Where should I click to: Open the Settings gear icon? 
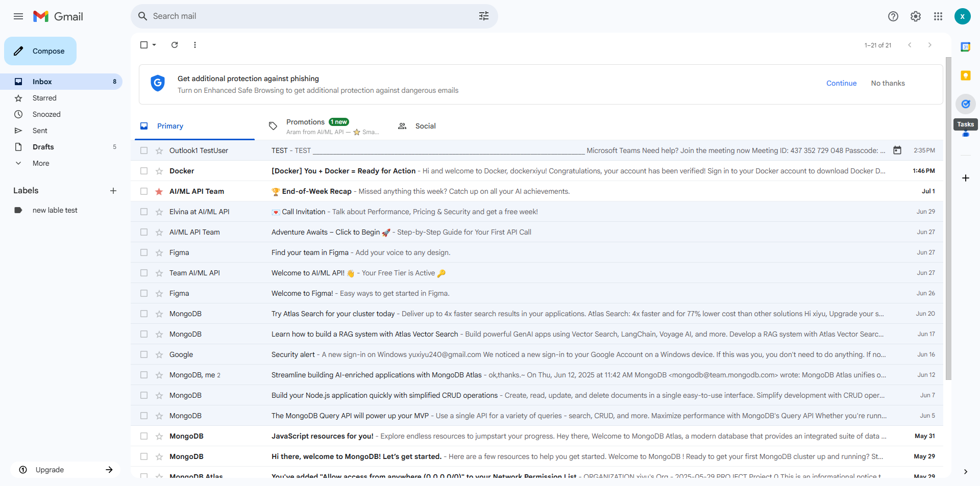tap(916, 16)
